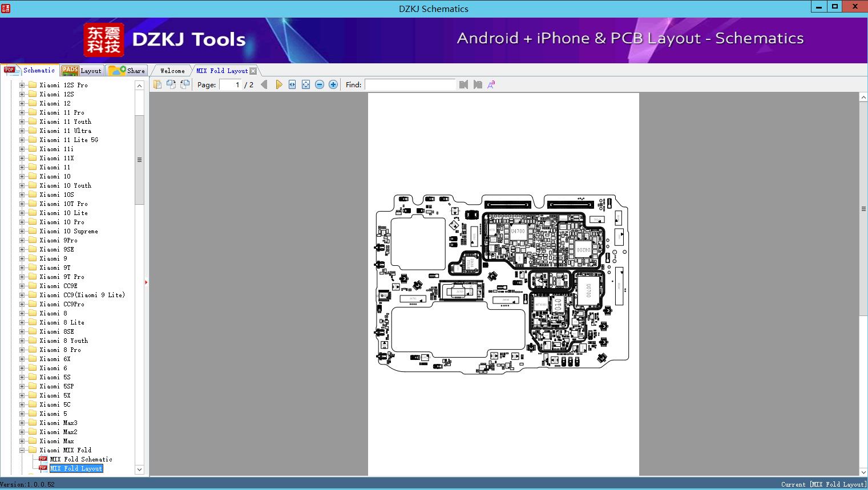Select the MIX Fold Layout document tab
Viewport: 868px width, 490px height.
click(x=222, y=71)
